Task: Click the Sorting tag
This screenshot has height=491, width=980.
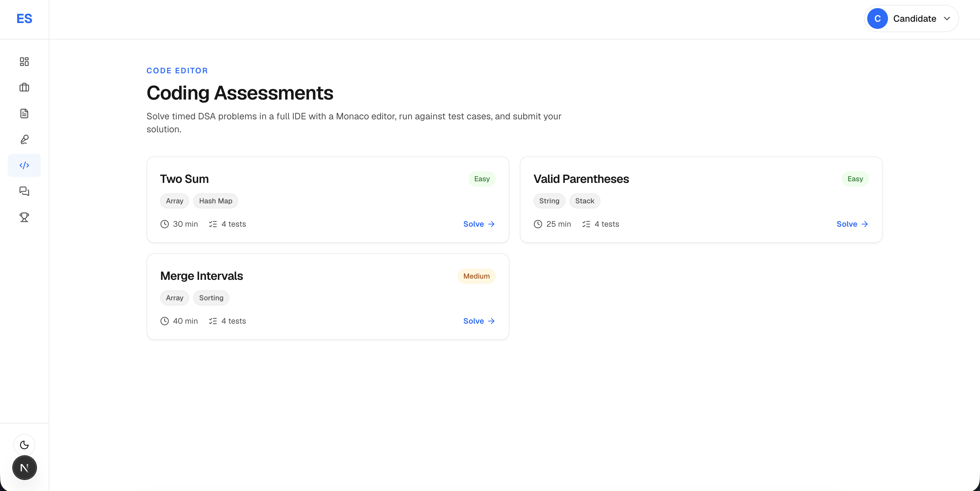Action: 211,298
